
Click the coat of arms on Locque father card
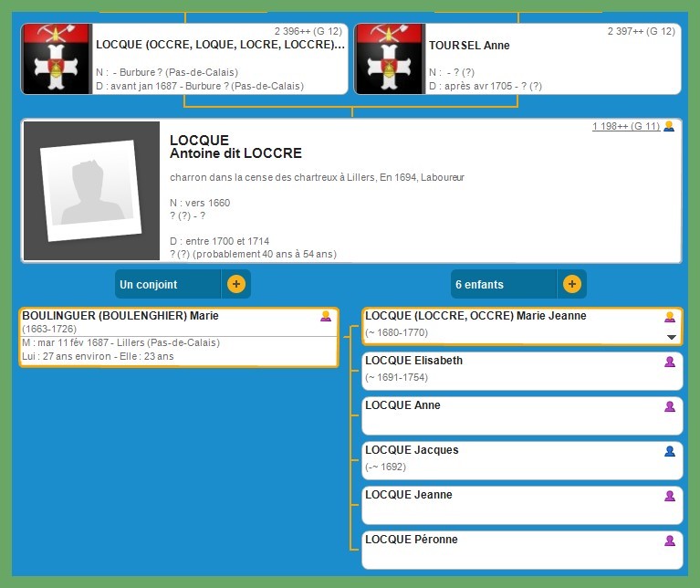click(57, 59)
